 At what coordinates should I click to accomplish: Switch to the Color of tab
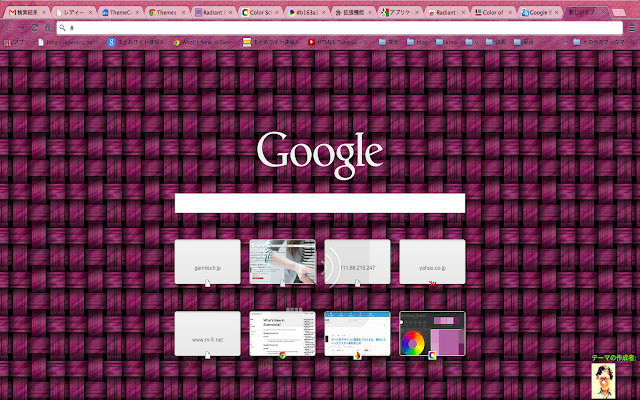[x=492, y=13]
